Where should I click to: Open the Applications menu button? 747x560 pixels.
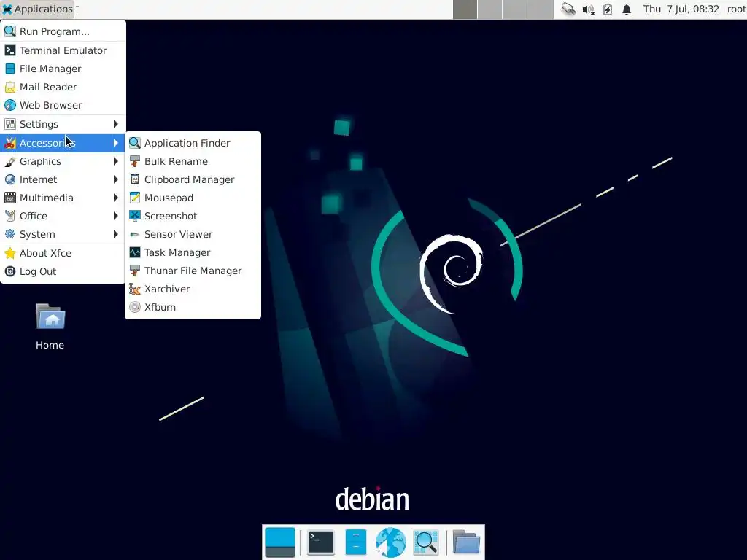click(x=38, y=9)
